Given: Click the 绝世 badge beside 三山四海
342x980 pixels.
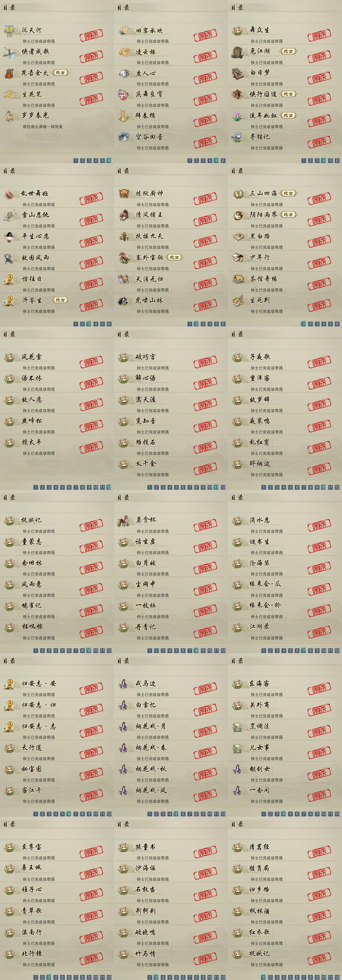Looking at the screenshot, I should pyautogui.click(x=288, y=193).
